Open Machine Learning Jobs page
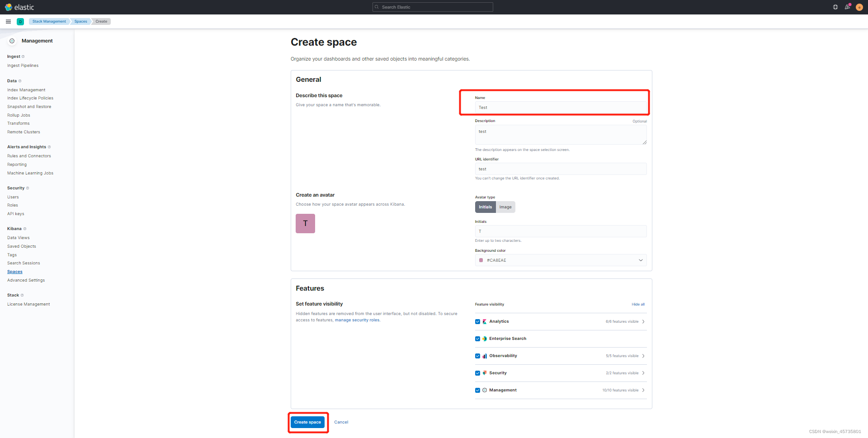Image resolution: width=868 pixels, height=438 pixels. 30,173
